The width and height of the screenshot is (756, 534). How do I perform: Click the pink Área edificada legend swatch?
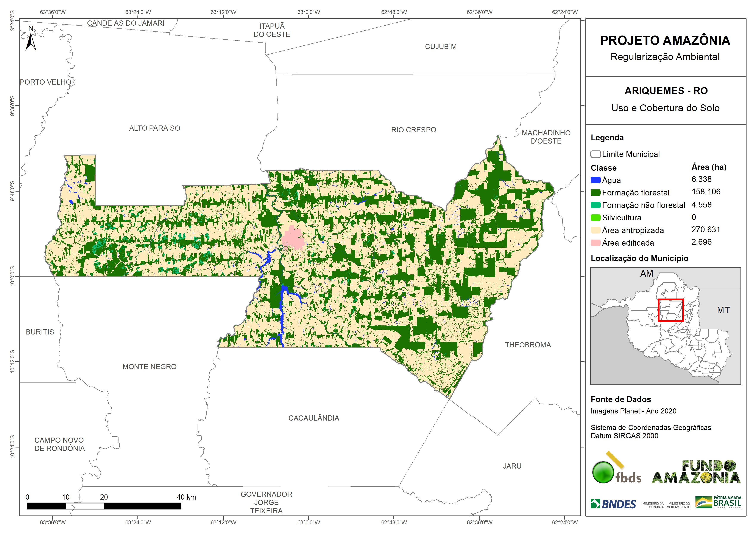coord(595,243)
